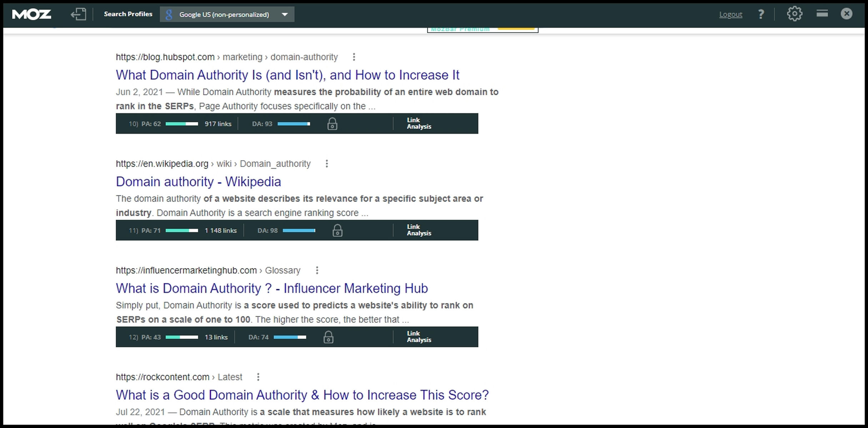The width and height of the screenshot is (868, 428).
Task: Click the DA: 74 bar for Influencer Marketing Hub
Action: click(290, 337)
